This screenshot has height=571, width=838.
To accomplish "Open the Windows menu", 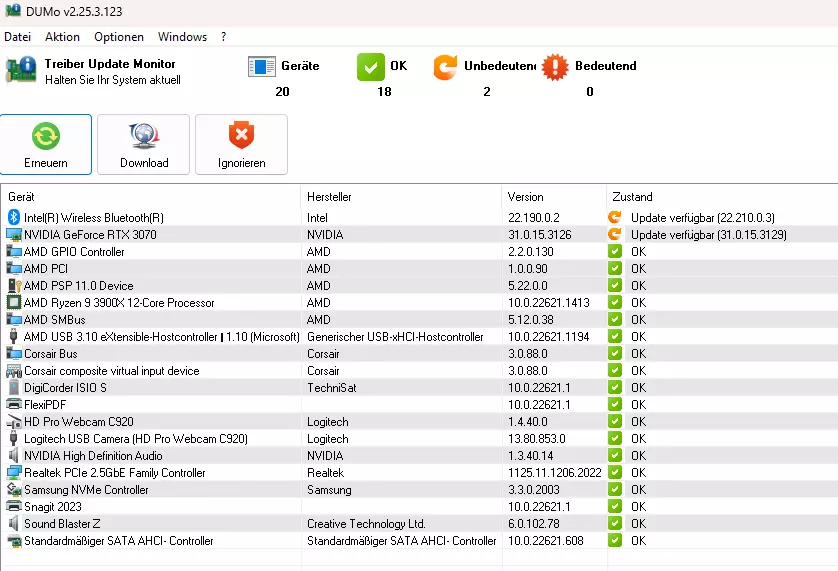I will pos(182,37).
